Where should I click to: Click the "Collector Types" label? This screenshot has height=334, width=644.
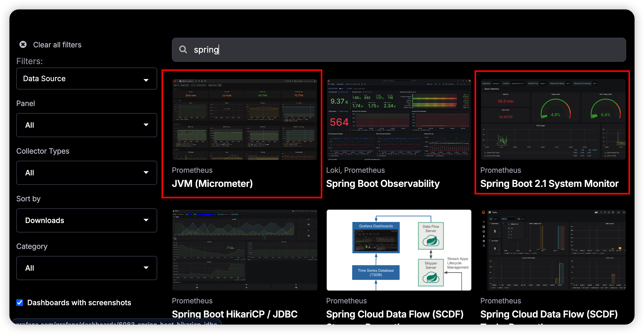click(x=43, y=151)
